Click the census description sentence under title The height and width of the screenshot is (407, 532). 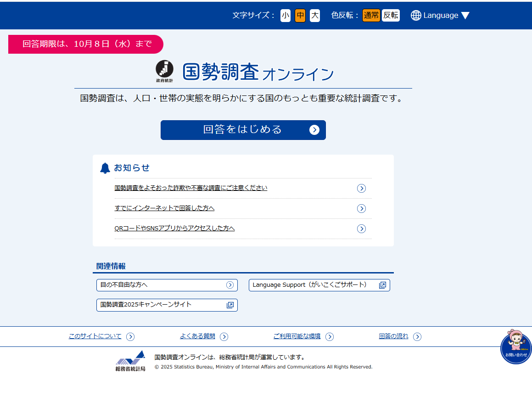242,98
